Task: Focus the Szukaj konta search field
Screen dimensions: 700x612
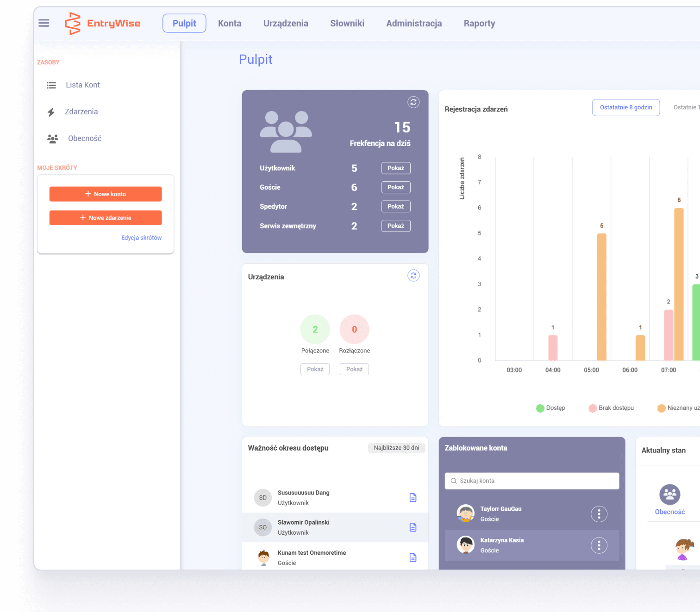Action: click(x=532, y=481)
